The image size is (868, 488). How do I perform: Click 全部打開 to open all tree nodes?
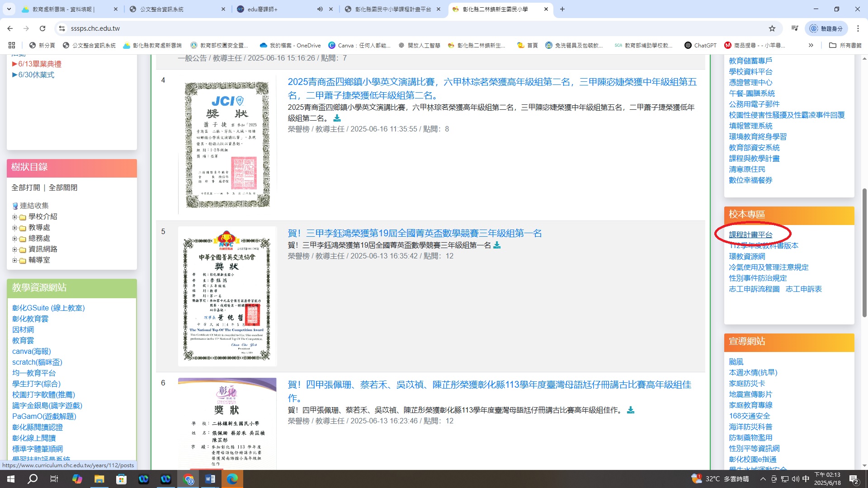26,188
